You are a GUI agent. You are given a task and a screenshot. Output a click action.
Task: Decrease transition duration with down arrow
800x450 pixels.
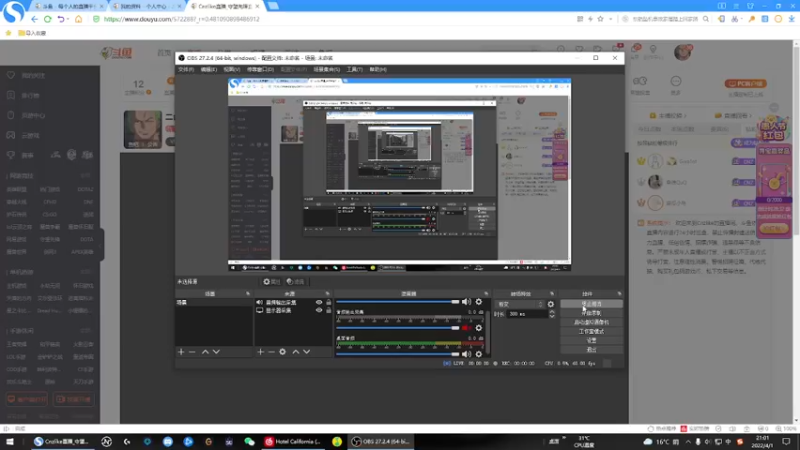[x=552, y=316]
